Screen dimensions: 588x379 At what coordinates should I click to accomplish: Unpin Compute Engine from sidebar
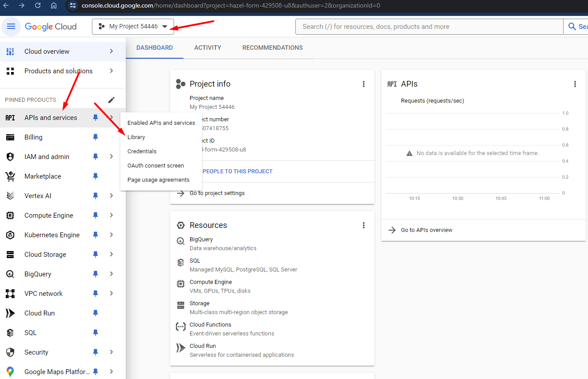pyautogui.click(x=95, y=215)
